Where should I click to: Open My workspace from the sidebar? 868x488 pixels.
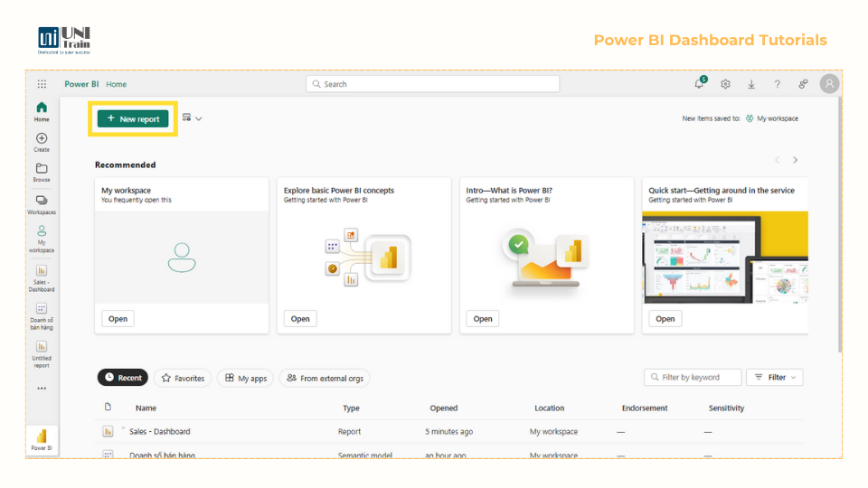pos(42,239)
